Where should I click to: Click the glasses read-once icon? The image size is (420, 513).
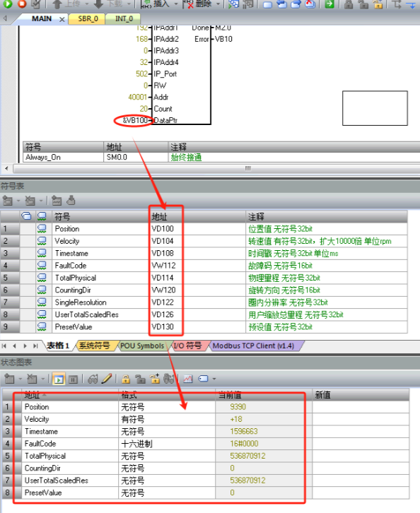click(x=93, y=379)
